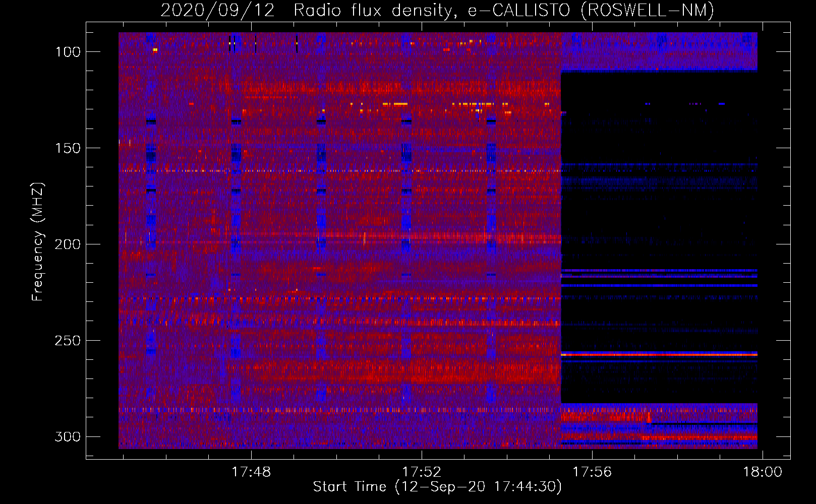This screenshot has height=504, width=816.
Task: Click the plot title "Radio flux density, e-CALLISTO (ROSWELL-NM)"
Action: coord(504,10)
